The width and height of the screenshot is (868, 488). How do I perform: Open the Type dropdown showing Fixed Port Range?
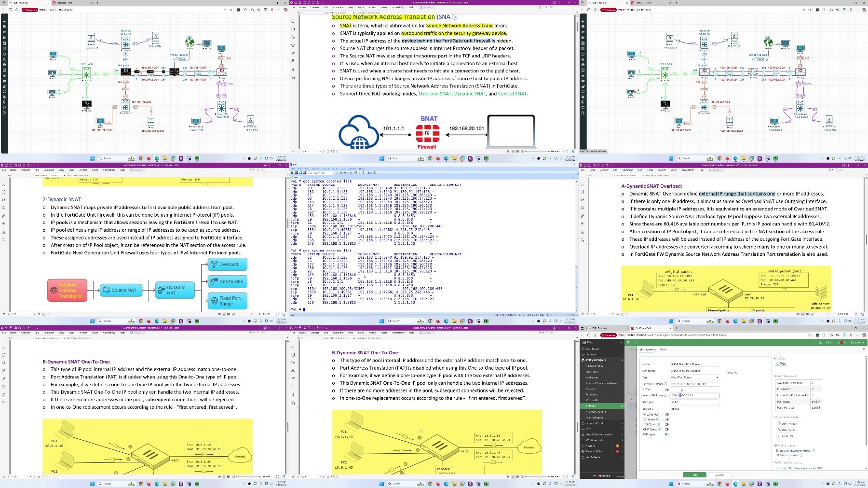point(694,377)
